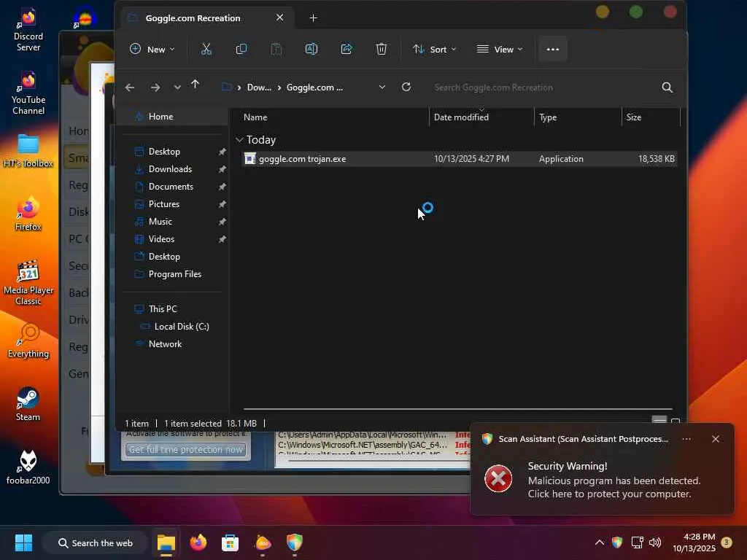Dismiss the Security Warning notification

(x=715, y=439)
